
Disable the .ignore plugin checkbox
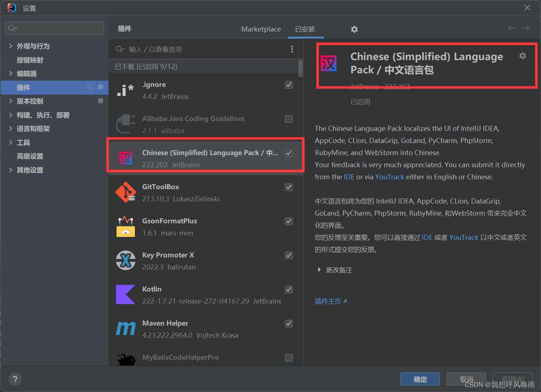click(x=289, y=85)
